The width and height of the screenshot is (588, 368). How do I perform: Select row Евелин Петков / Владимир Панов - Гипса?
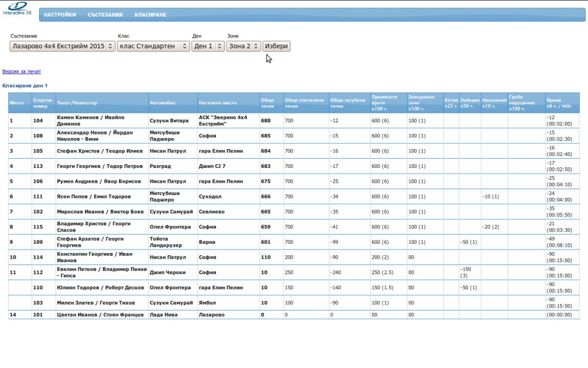tap(293, 272)
